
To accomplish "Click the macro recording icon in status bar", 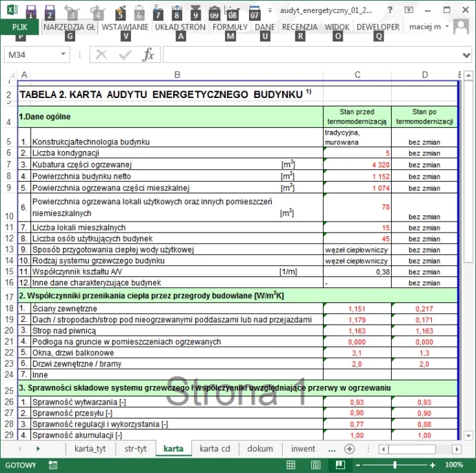I will tap(53, 465).
